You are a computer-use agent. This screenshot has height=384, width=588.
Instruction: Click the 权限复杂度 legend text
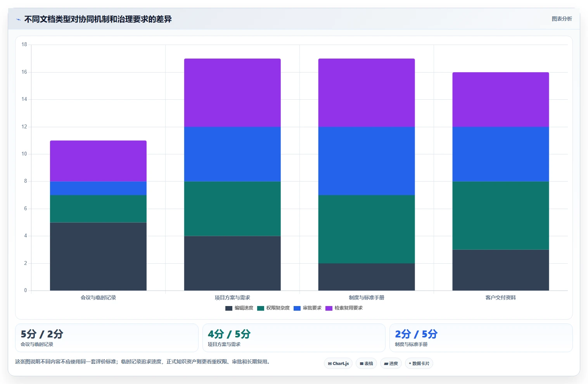[x=278, y=308]
